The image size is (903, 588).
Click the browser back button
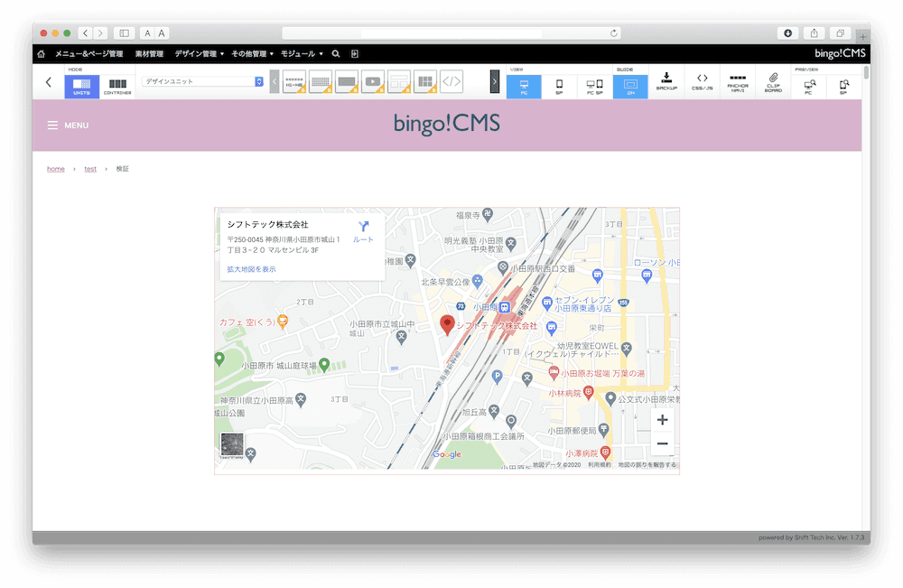point(85,33)
